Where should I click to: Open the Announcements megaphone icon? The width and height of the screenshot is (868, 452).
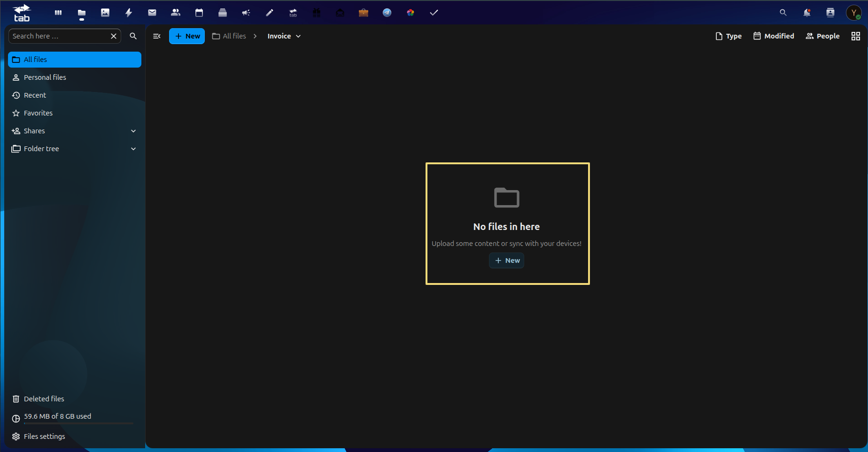coord(246,13)
